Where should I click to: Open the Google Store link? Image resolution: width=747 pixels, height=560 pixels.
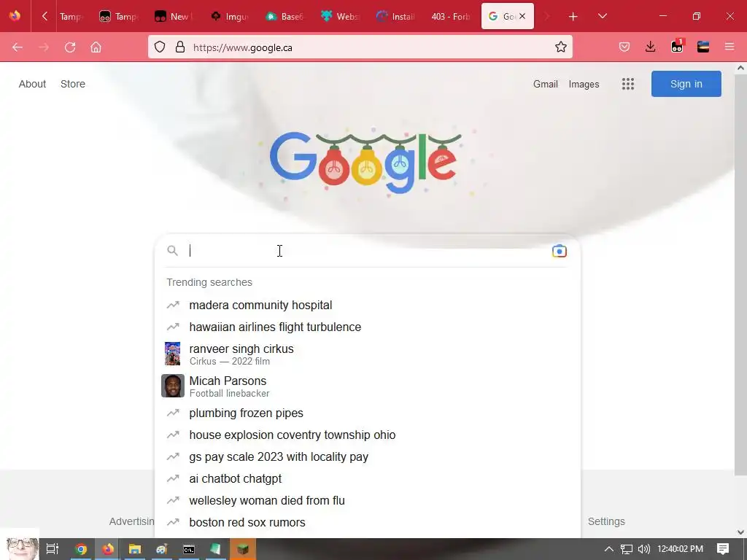pyautogui.click(x=73, y=84)
